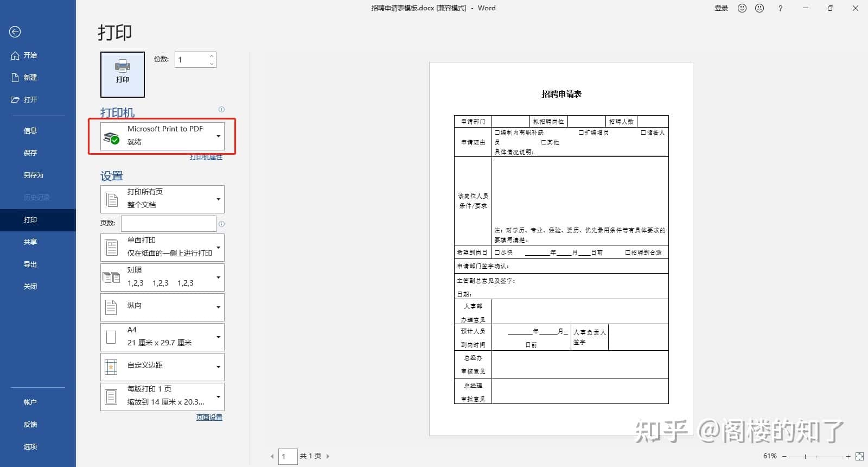
Task: Increase copies with the up spinner arrow
Action: pos(212,56)
